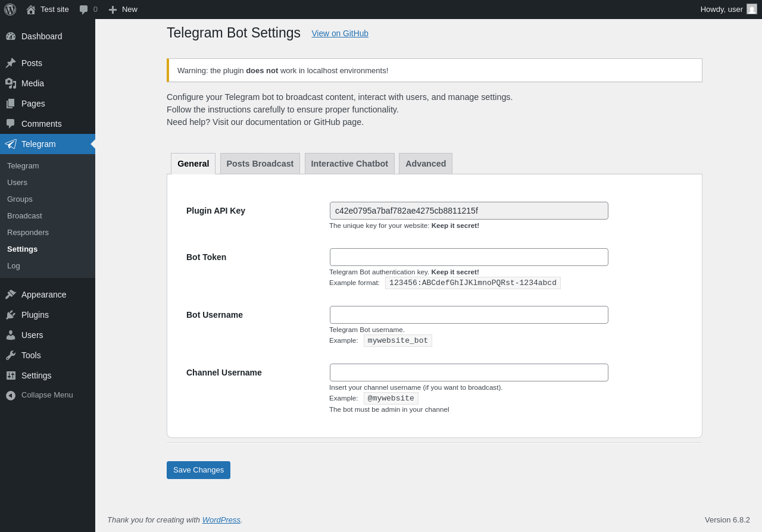Open Plugins menu label
The image size is (762, 532).
[x=35, y=315]
